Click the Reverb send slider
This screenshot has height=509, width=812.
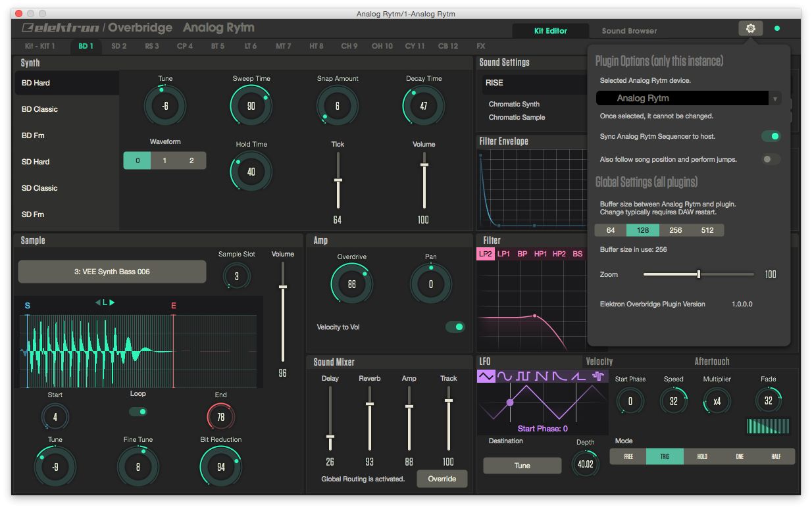[x=370, y=418]
